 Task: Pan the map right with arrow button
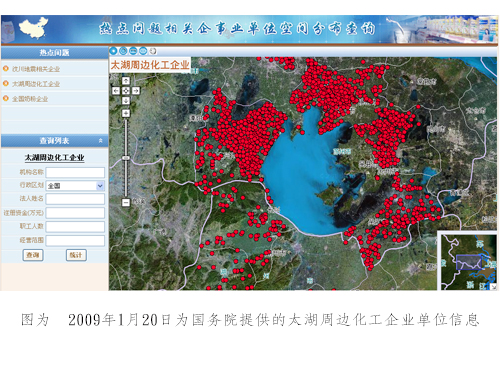[136, 91]
